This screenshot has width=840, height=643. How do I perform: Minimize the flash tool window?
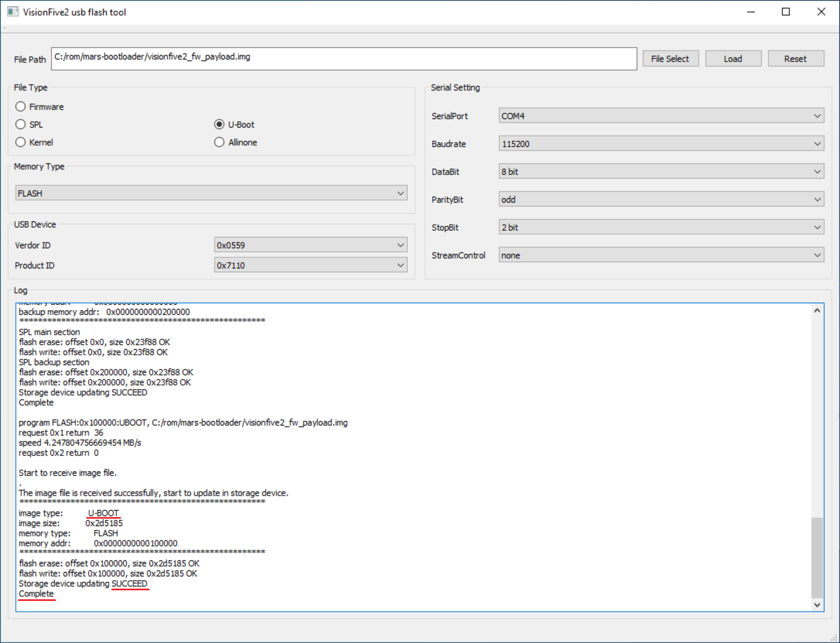(751, 12)
